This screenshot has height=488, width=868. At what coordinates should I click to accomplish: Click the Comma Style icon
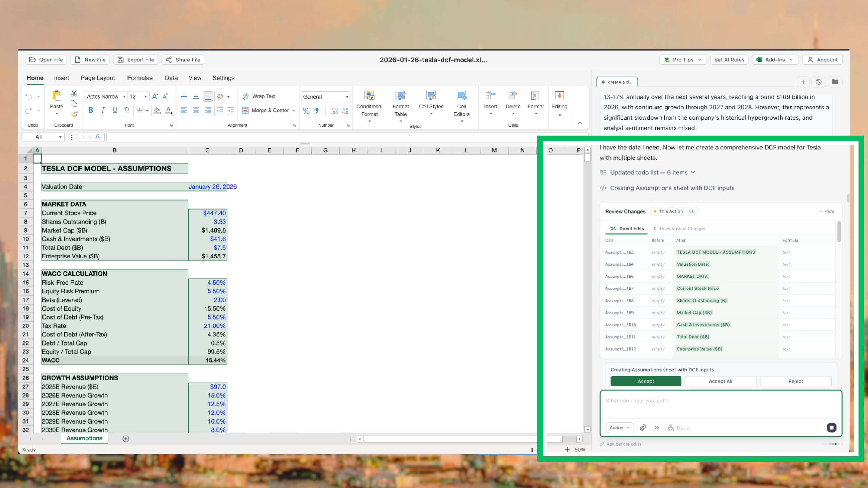317,111
